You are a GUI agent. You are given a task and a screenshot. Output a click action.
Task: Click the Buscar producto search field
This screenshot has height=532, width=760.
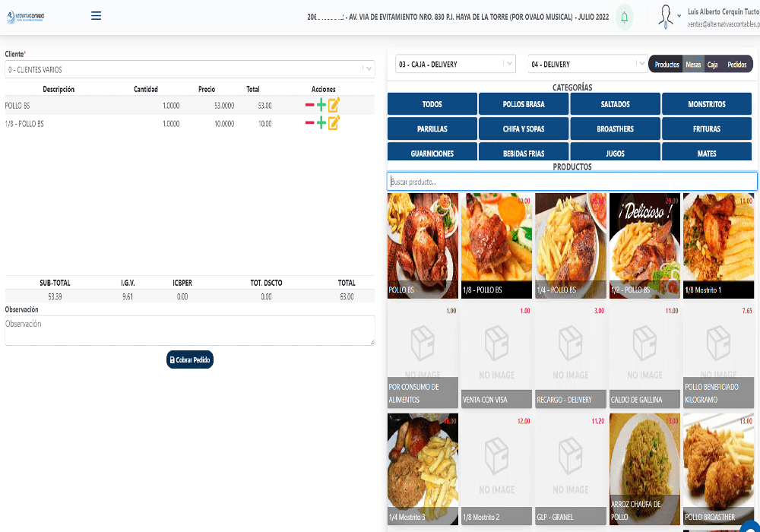coord(572,182)
